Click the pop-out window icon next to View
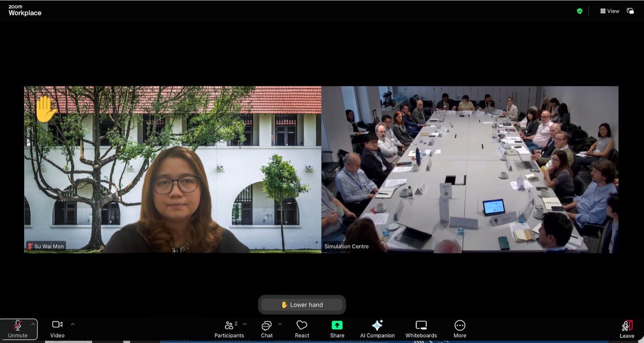Image resolution: width=644 pixels, height=343 pixels. pyautogui.click(x=630, y=11)
